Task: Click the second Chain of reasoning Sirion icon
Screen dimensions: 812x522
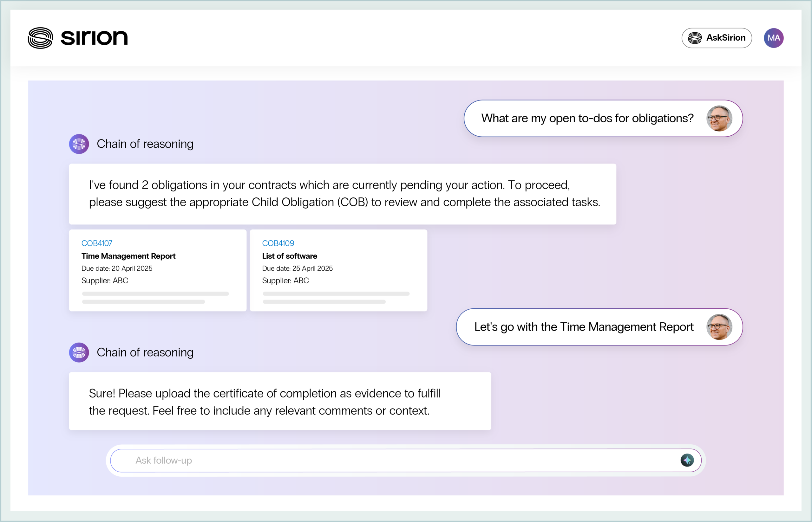Action: click(x=79, y=352)
